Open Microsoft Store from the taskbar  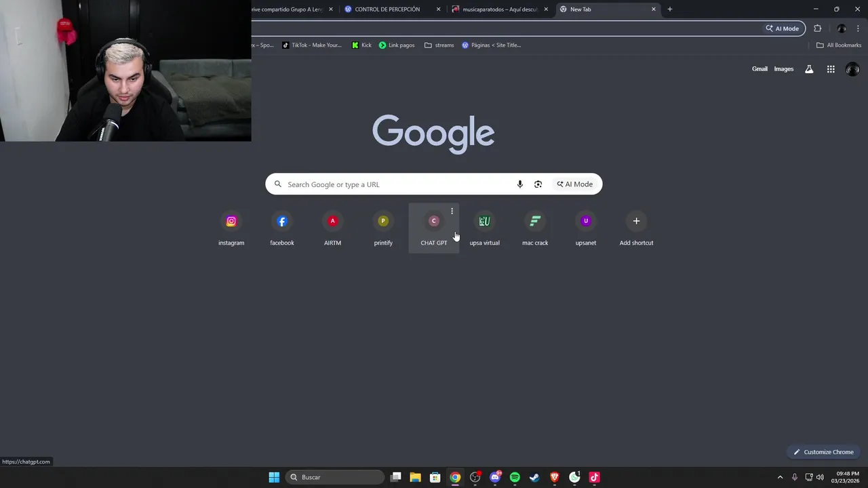pyautogui.click(x=435, y=477)
